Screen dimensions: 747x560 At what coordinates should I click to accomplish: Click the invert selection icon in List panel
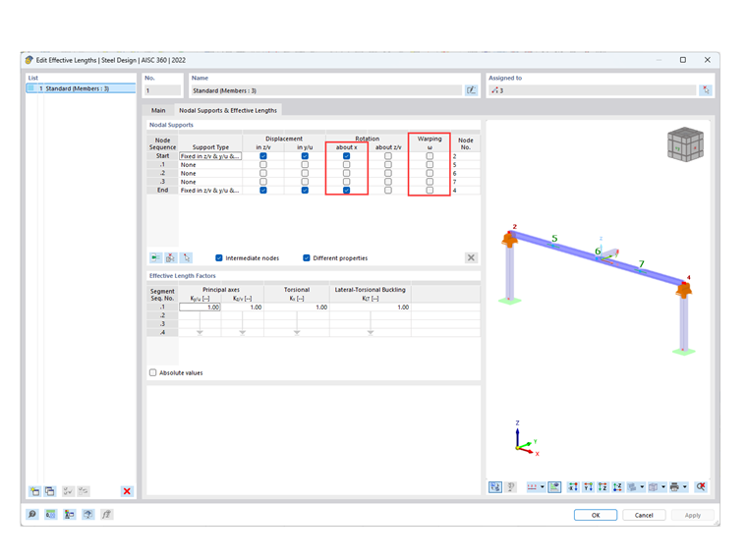pyautogui.click(x=84, y=491)
